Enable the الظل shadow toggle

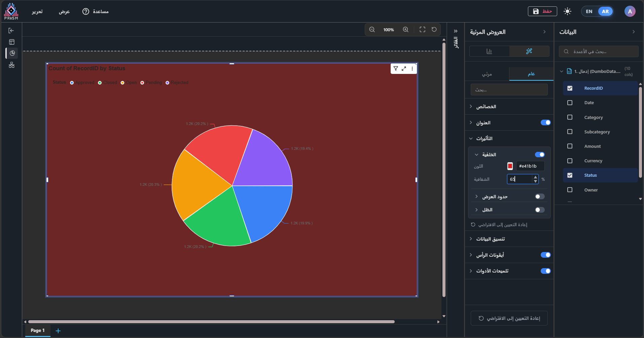tap(540, 210)
